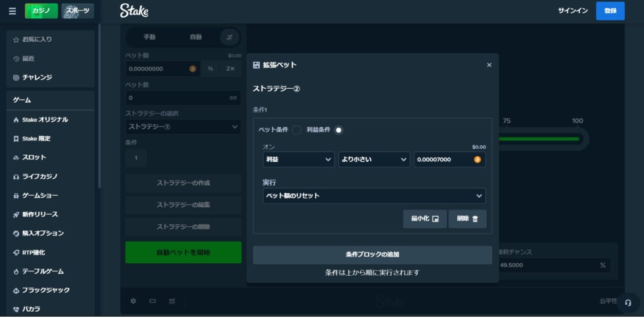Open the 利益 dropdown
This screenshot has height=318, width=644.
(299, 159)
